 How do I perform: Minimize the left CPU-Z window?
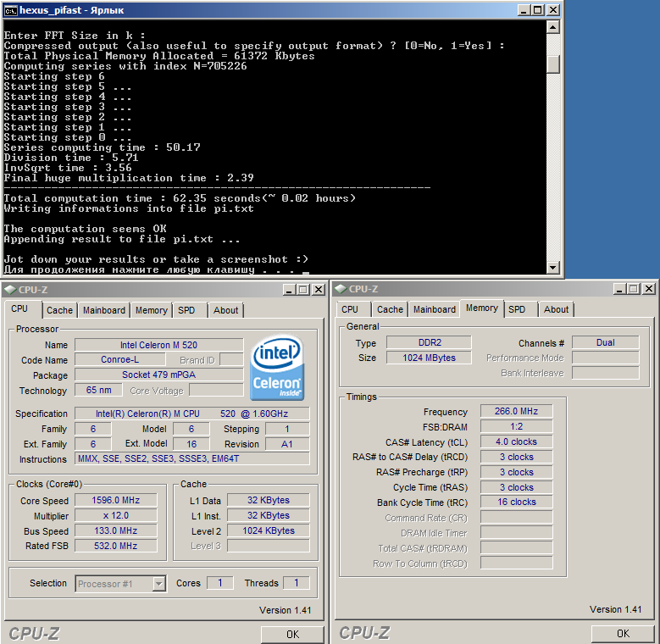(289, 290)
